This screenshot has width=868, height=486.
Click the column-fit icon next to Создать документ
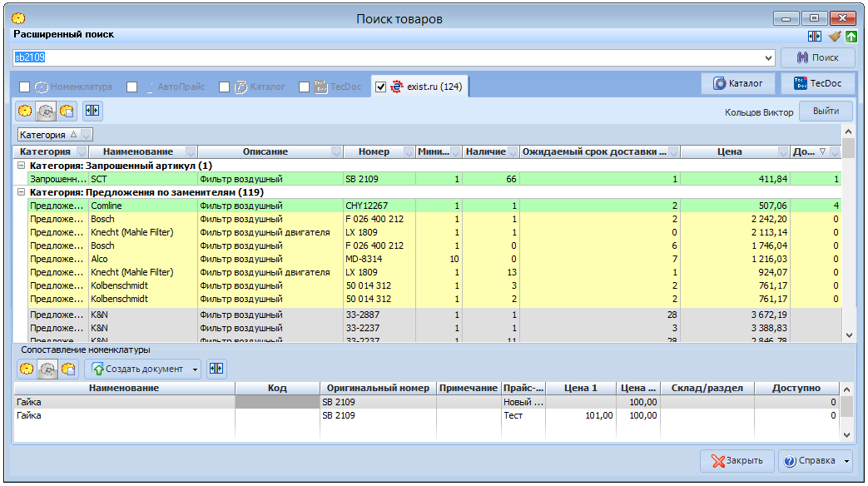coord(216,369)
